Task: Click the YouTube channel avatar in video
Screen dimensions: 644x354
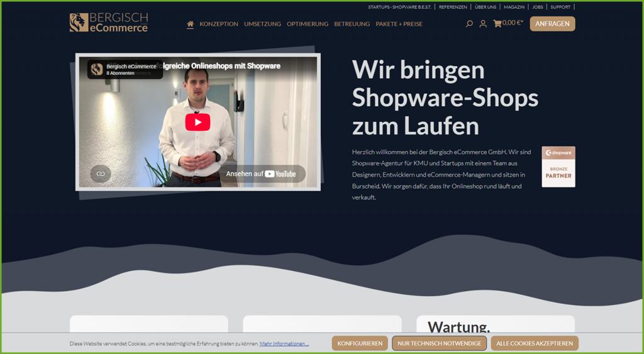Action: pyautogui.click(x=97, y=69)
